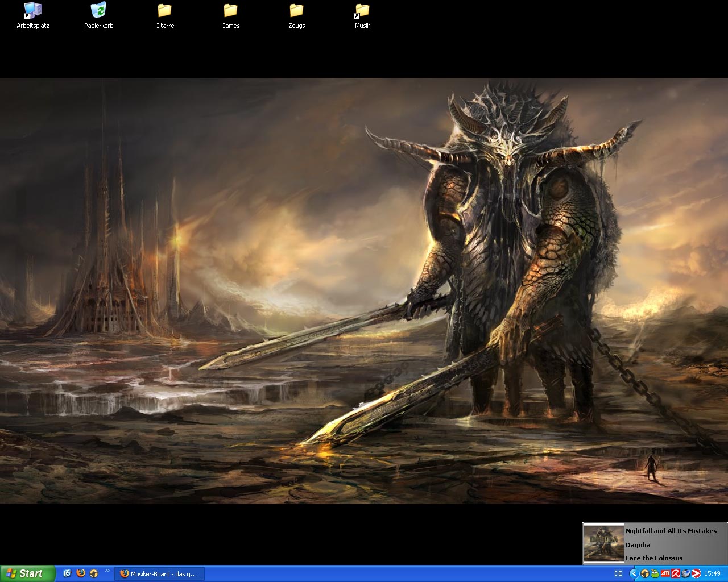Open the Arbeitsplatz desktop icon
728x582 pixels.
pyautogui.click(x=33, y=15)
